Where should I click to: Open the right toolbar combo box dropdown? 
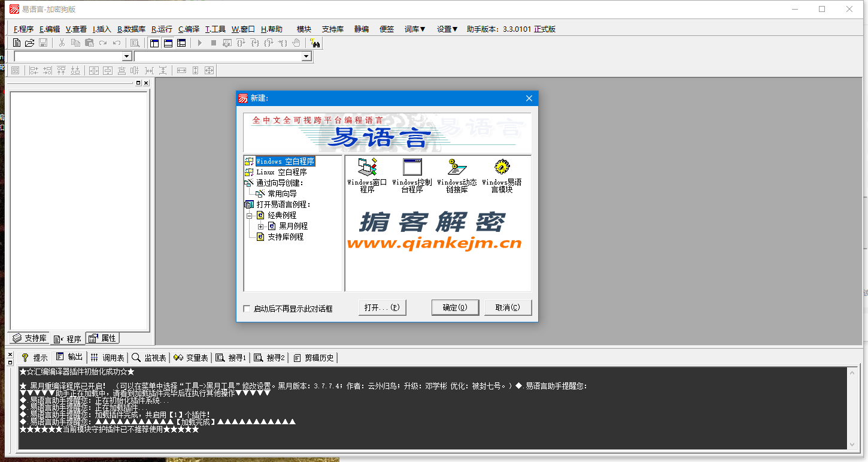[x=306, y=56]
